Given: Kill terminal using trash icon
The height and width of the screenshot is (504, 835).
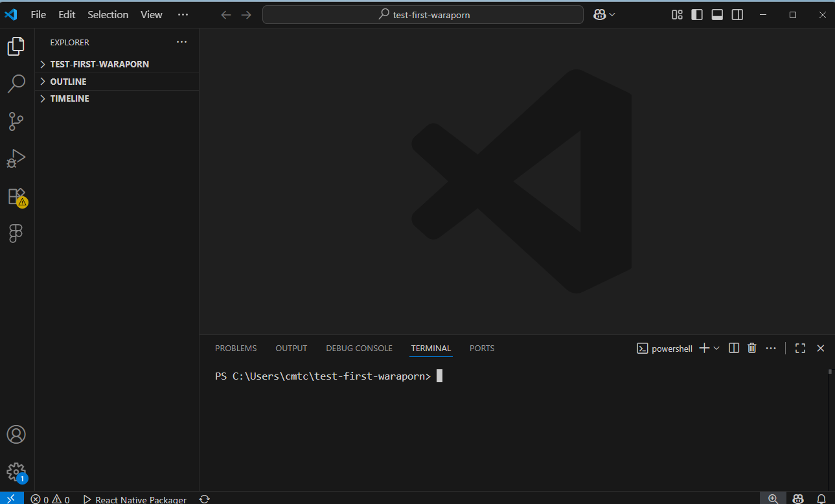Looking at the screenshot, I should [751, 349].
